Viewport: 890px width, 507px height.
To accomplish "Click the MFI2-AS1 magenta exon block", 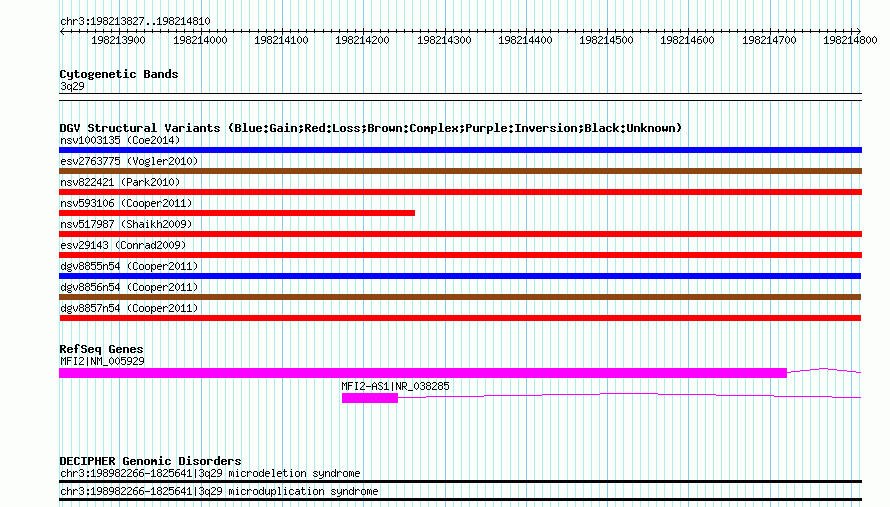I will pos(370,398).
